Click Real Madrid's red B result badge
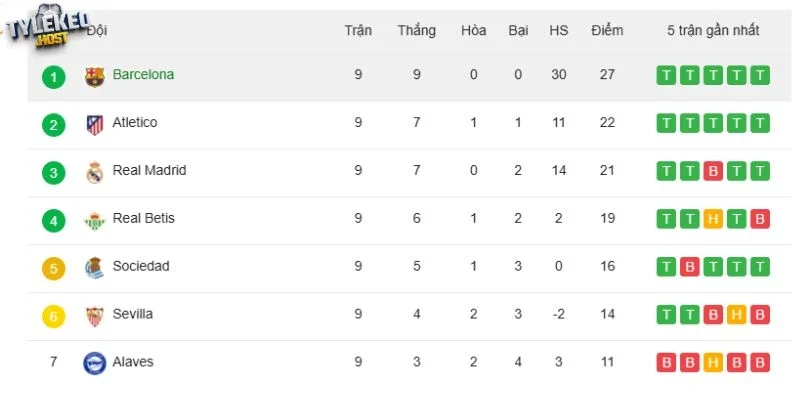This screenshot has width=800, height=400. point(713,171)
